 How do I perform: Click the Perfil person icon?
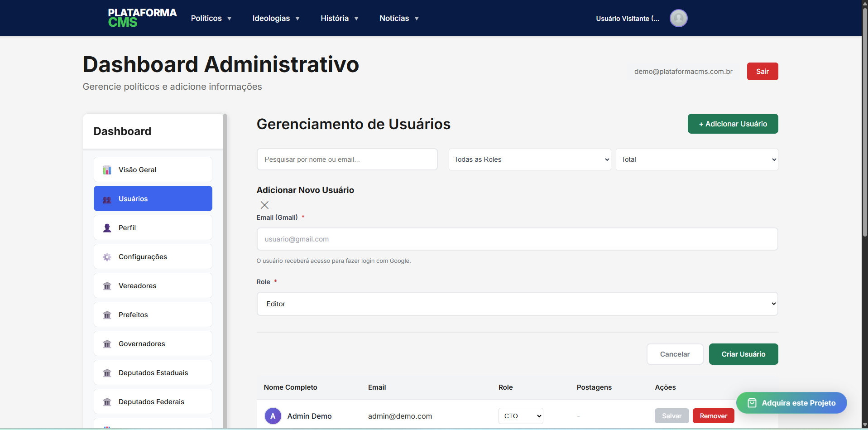pos(107,228)
